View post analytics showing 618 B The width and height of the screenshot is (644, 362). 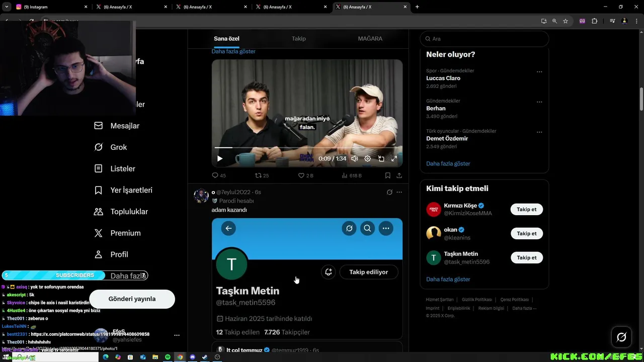[x=351, y=175]
